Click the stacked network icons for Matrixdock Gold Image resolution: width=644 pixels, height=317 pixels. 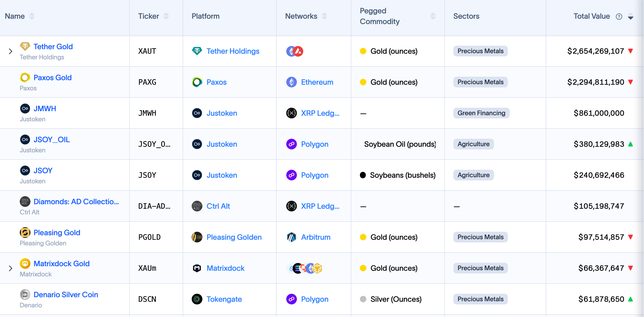304,268
